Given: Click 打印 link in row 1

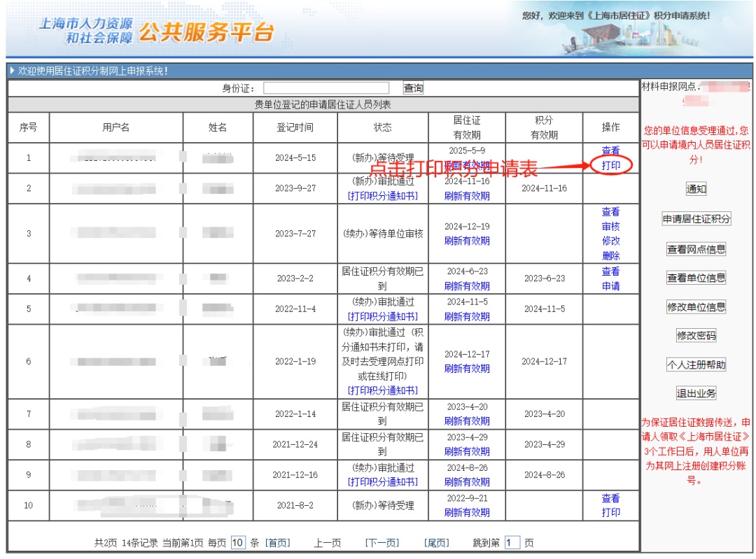Looking at the screenshot, I should pos(610,166).
